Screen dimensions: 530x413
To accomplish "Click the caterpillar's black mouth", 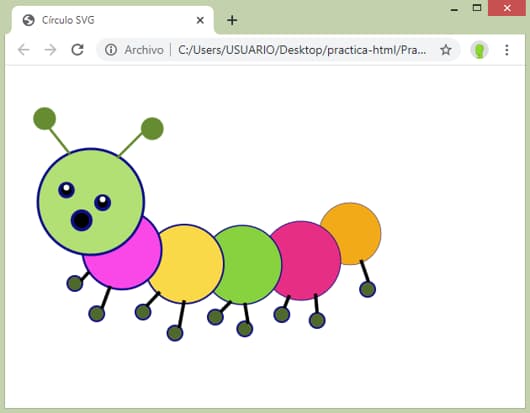I will coord(81,220).
